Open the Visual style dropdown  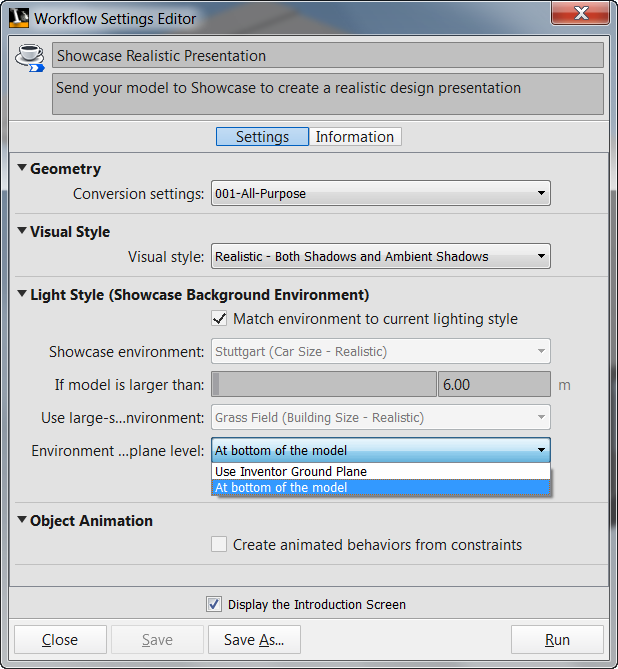click(x=381, y=256)
